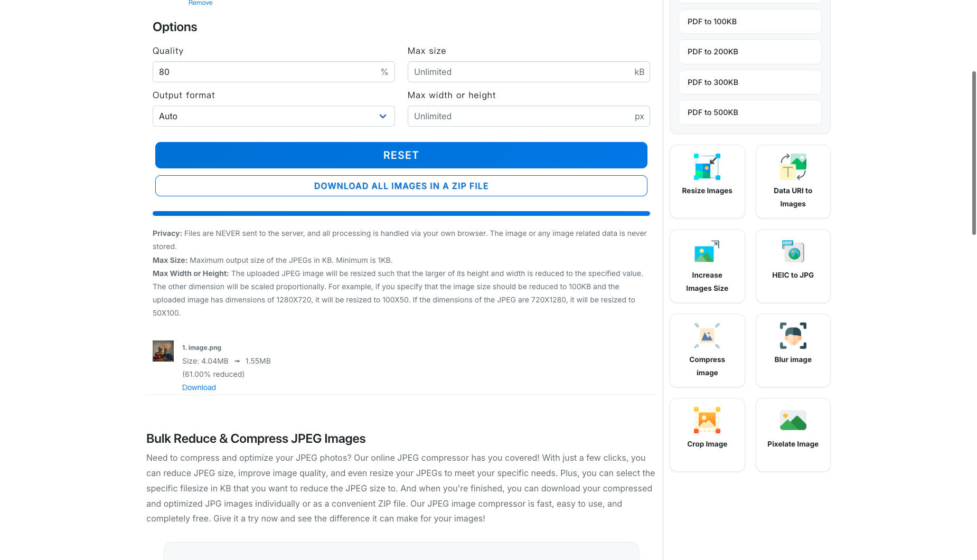Click the blue compression progress bar

click(401, 214)
